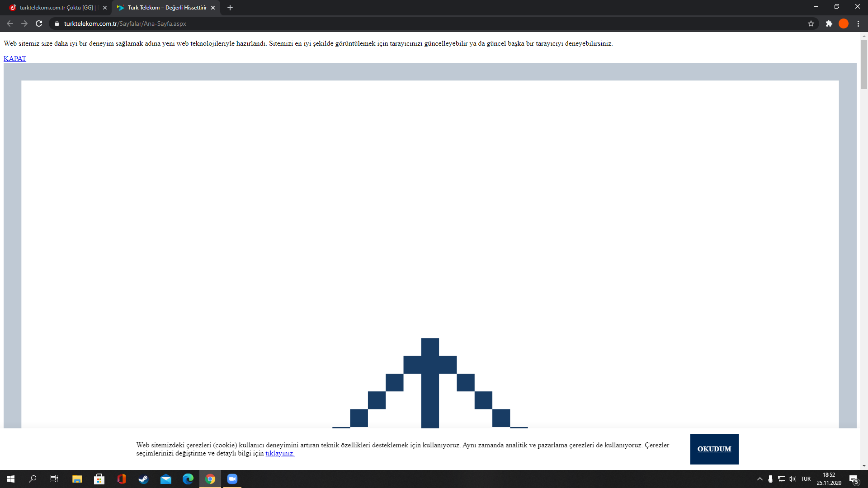
Task: Launch Steam from the taskbar
Action: tap(143, 479)
